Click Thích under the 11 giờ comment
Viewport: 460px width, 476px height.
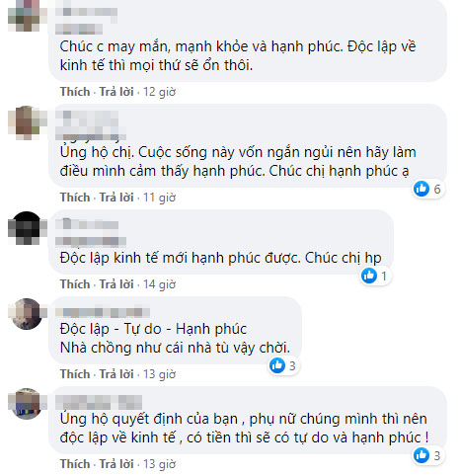75,198
